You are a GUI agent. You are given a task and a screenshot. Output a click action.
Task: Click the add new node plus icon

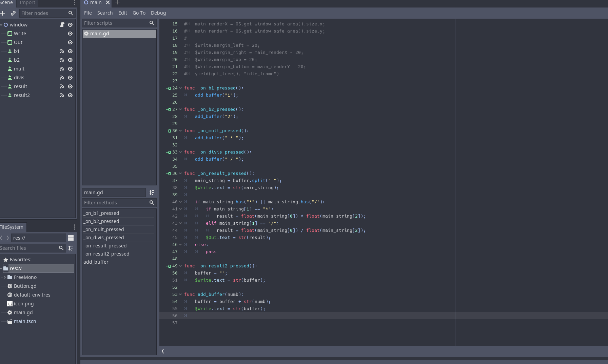tap(3, 13)
